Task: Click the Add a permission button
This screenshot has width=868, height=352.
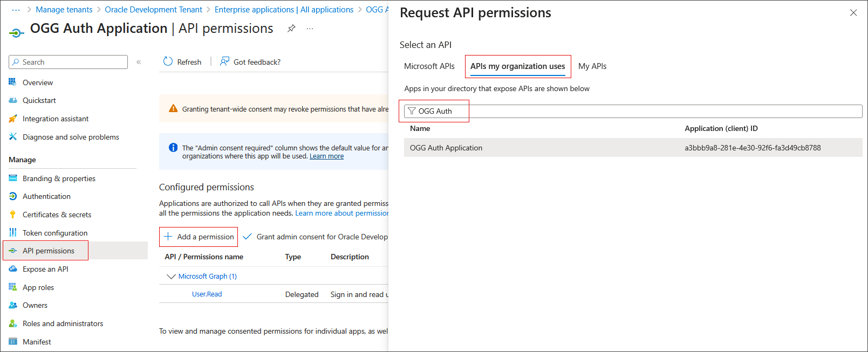Action: (x=199, y=237)
